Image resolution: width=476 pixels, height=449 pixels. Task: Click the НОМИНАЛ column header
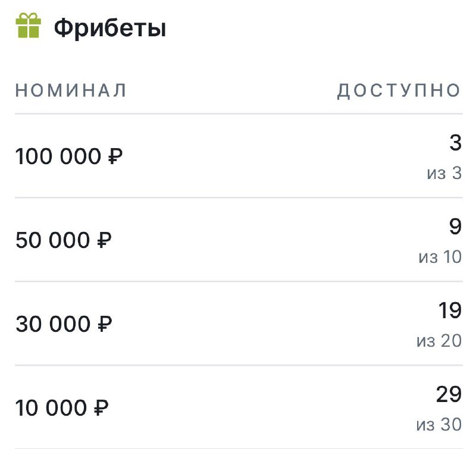tap(71, 90)
